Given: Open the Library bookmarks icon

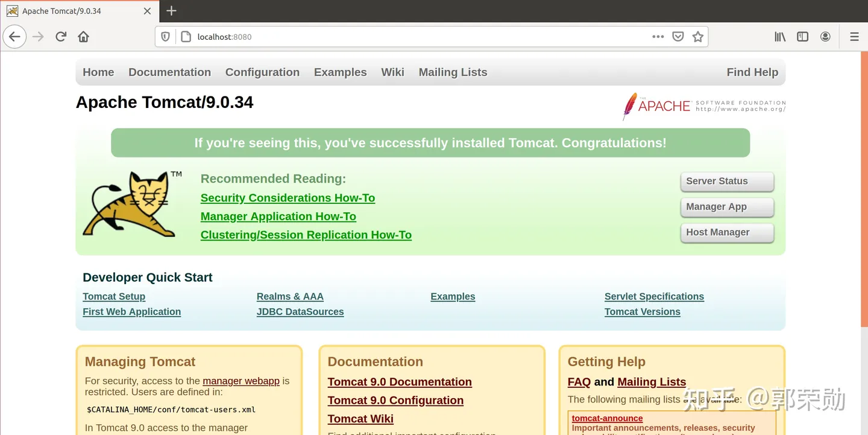Looking at the screenshot, I should pyautogui.click(x=780, y=37).
